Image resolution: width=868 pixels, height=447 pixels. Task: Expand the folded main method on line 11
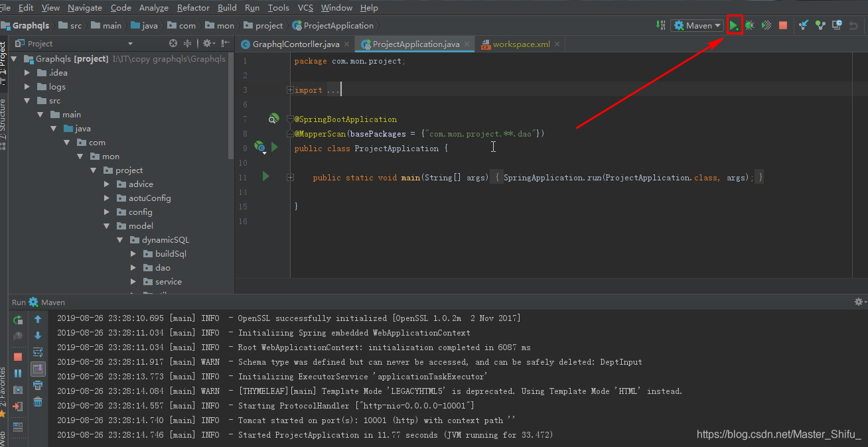coord(290,177)
